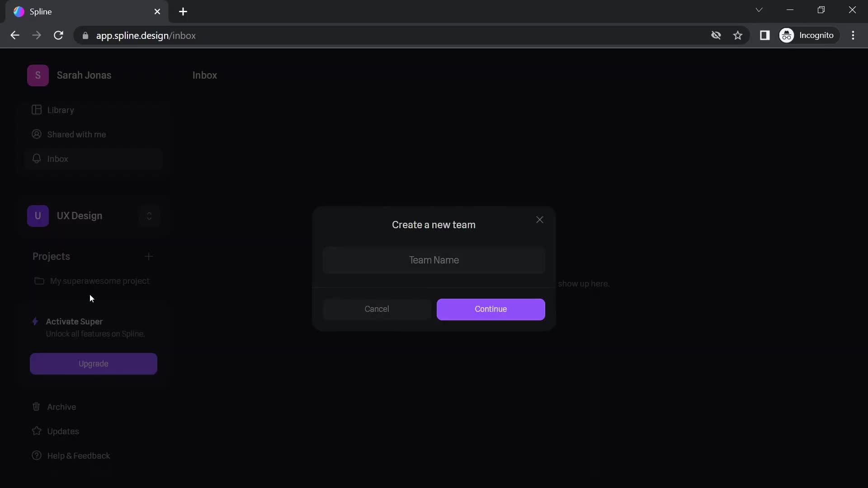Click the Cancel button in dialog

(x=377, y=309)
